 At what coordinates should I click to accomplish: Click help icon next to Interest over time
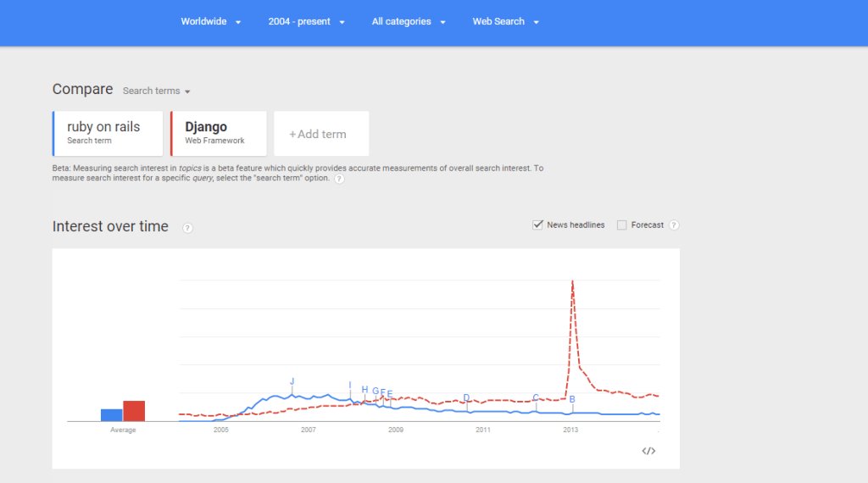(x=187, y=228)
